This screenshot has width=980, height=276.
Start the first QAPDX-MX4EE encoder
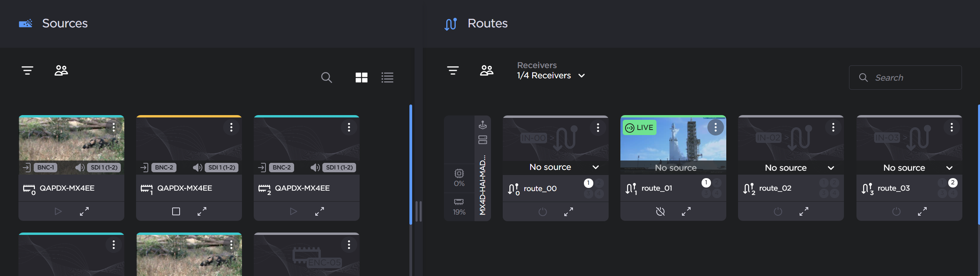point(58,211)
